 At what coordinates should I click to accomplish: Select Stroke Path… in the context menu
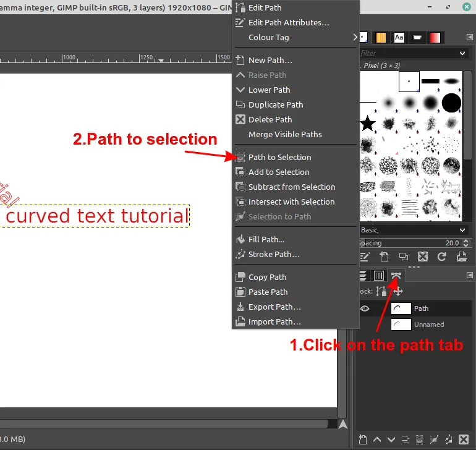pos(274,254)
